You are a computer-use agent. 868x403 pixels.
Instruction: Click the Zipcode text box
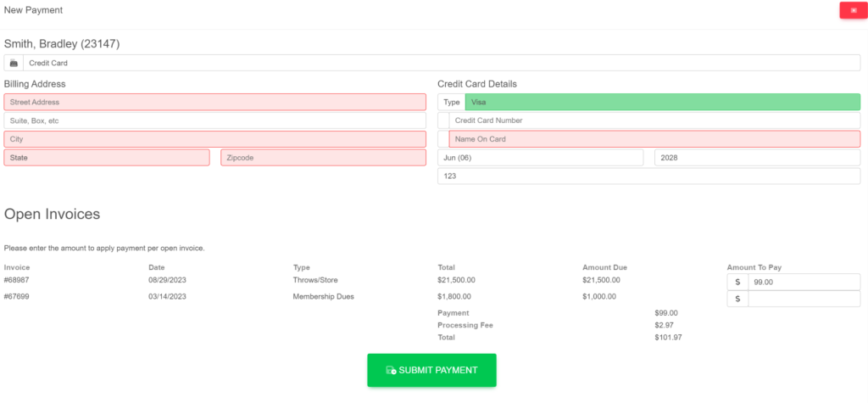[x=323, y=158]
